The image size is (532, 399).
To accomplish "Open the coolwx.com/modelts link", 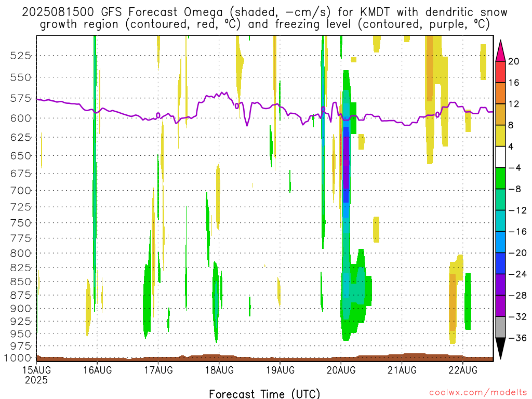I will [x=478, y=393].
